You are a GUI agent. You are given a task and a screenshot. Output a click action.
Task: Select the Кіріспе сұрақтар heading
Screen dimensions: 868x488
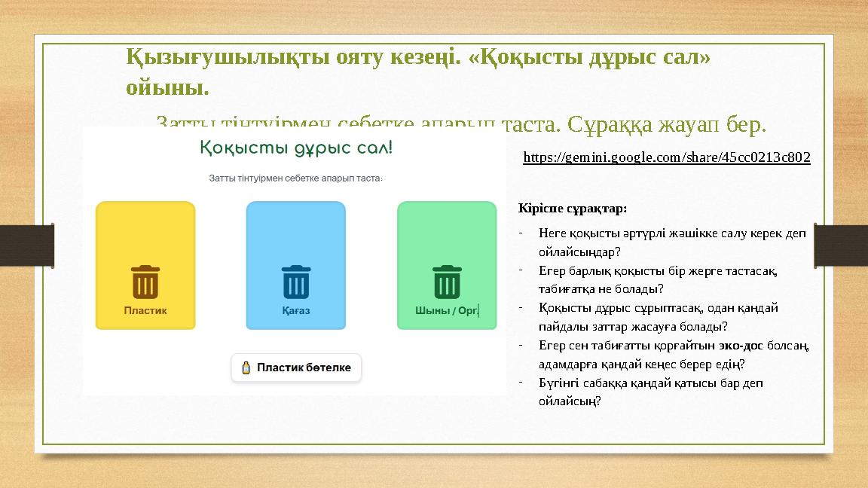click(575, 207)
